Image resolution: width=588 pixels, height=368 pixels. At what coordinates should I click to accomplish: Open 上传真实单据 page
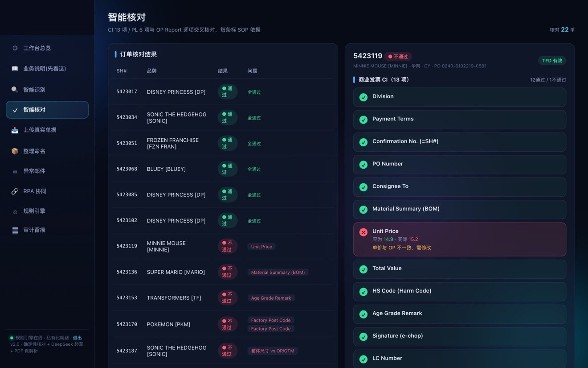[x=47, y=130]
